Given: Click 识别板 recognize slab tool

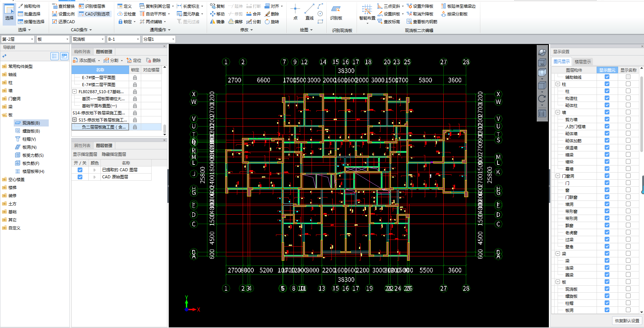Looking at the screenshot, I should [336, 12].
